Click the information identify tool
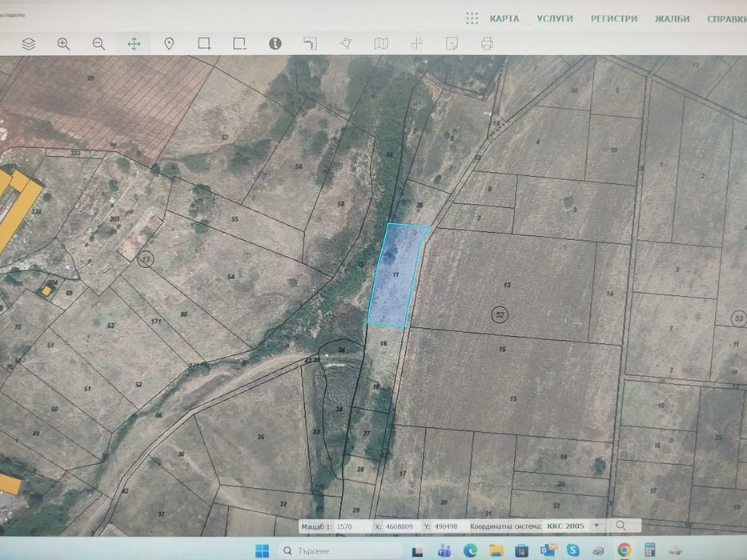747x560 pixels. click(x=275, y=44)
